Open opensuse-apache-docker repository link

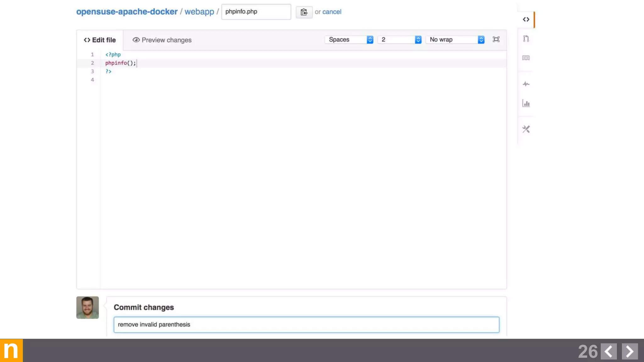(127, 12)
